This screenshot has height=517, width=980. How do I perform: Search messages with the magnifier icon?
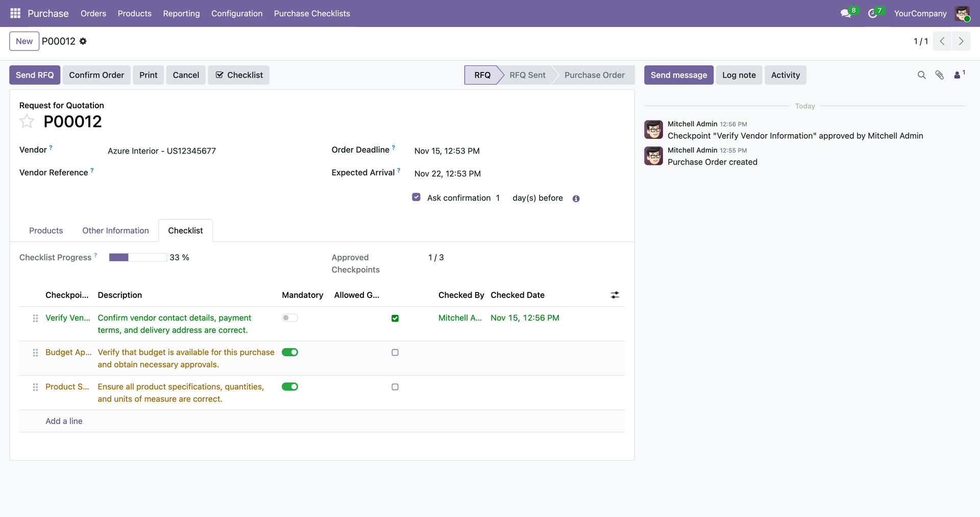pos(921,75)
